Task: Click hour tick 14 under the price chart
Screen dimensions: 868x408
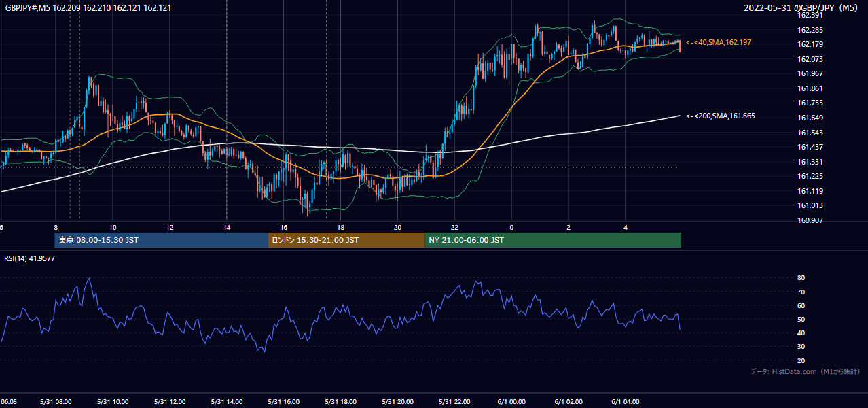Action: tap(226, 228)
